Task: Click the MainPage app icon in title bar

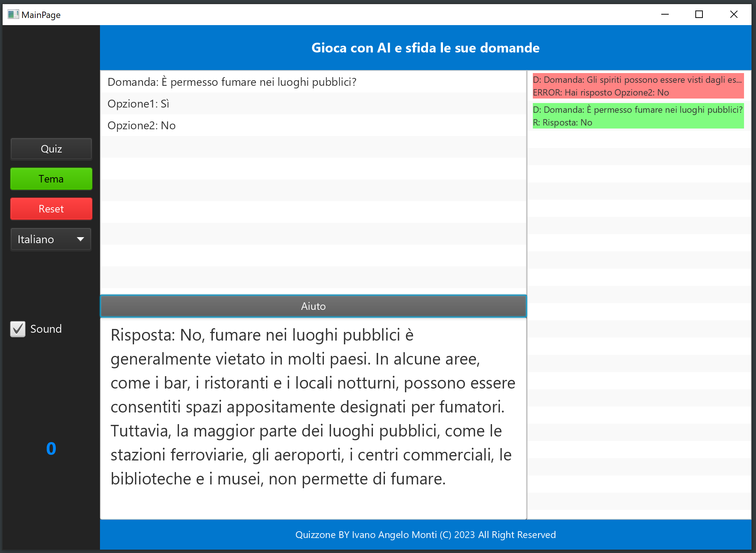Action: pos(13,15)
